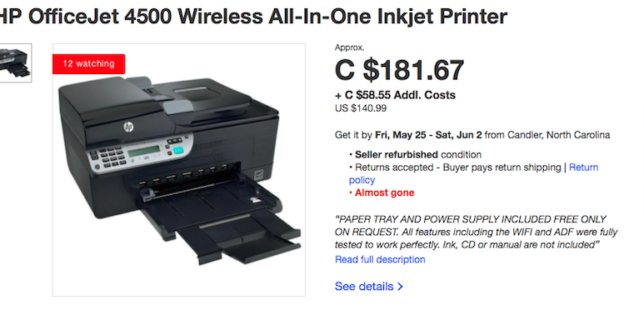Click the teal button on printer control panel
Viewport: 644px width, 315px height.
(178, 150)
